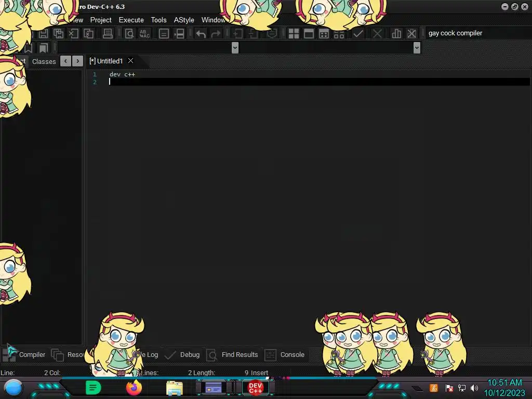This screenshot has width=532, height=399.
Task: Click the Close file toolbar icon
Action: tap(73, 34)
